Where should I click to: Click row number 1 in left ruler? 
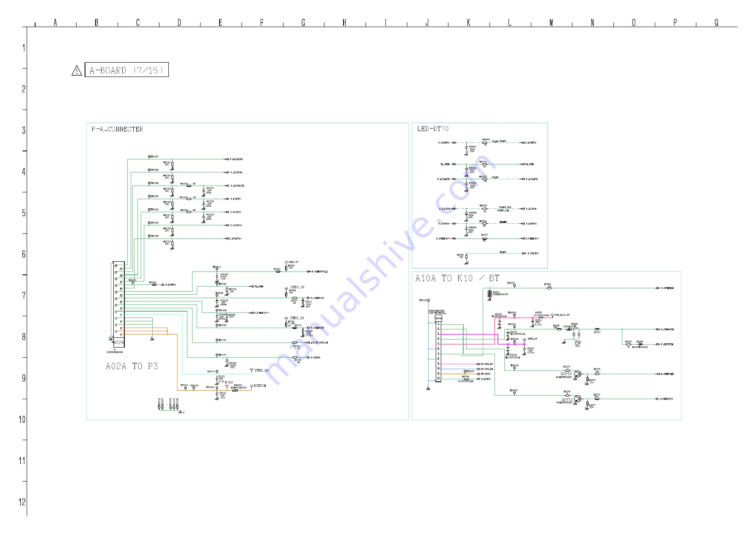tap(24, 48)
